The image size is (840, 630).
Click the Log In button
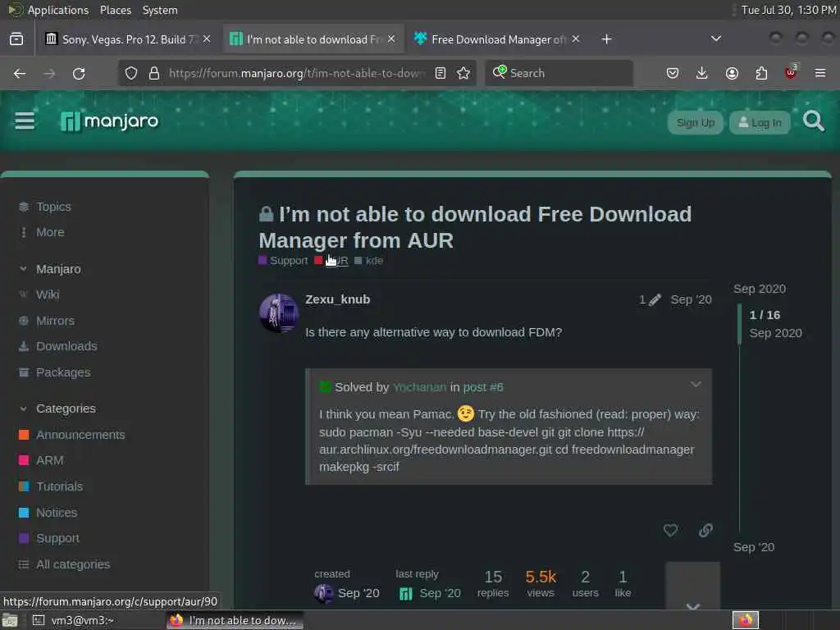pyautogui.click(x=760, y=123)
